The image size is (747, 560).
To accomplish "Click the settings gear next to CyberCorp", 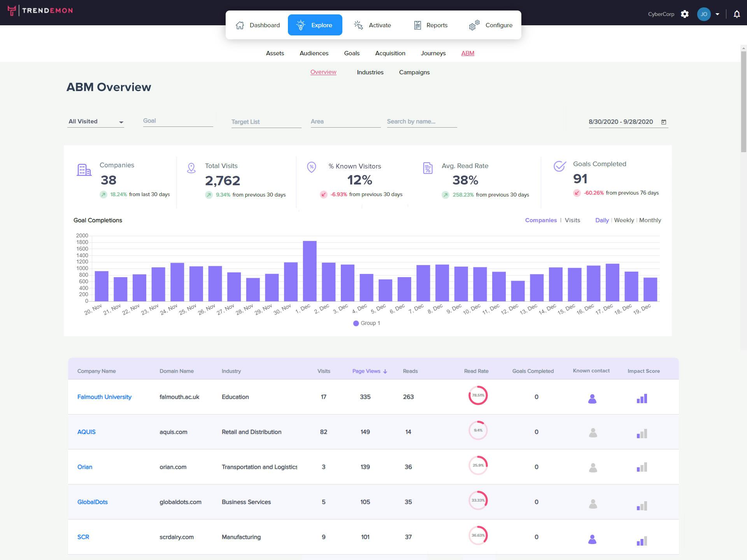I will 685,14.
